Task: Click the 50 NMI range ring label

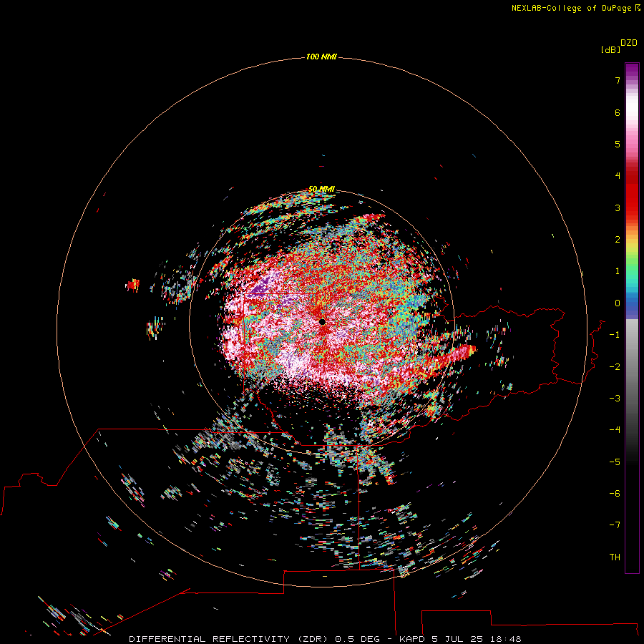Action: (x=321, y=189)
